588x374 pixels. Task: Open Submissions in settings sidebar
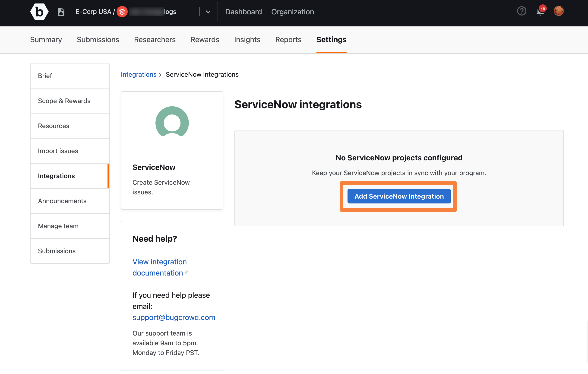70,251
